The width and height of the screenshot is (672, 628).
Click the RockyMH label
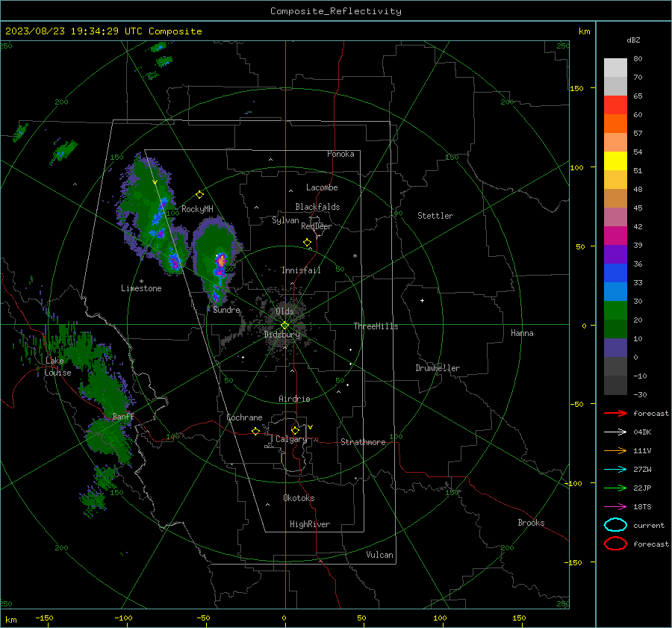pos(197,209)
